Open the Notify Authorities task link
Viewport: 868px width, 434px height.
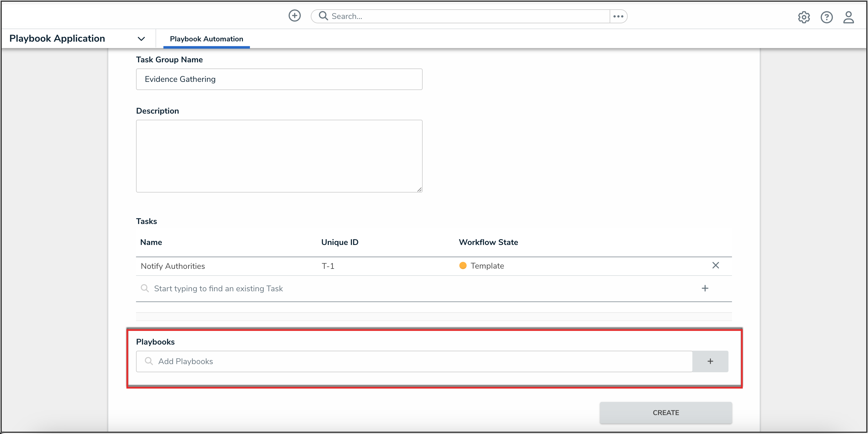172,266
